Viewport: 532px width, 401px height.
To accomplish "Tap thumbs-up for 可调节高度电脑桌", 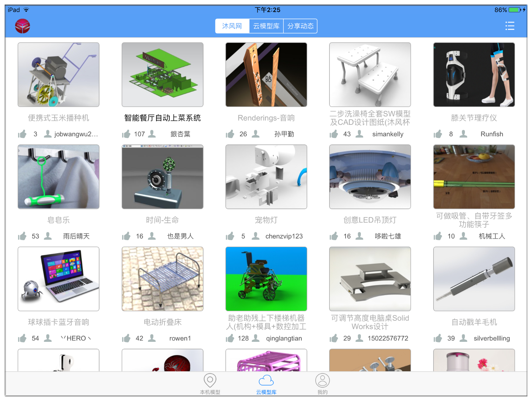I will coord(334,338).
